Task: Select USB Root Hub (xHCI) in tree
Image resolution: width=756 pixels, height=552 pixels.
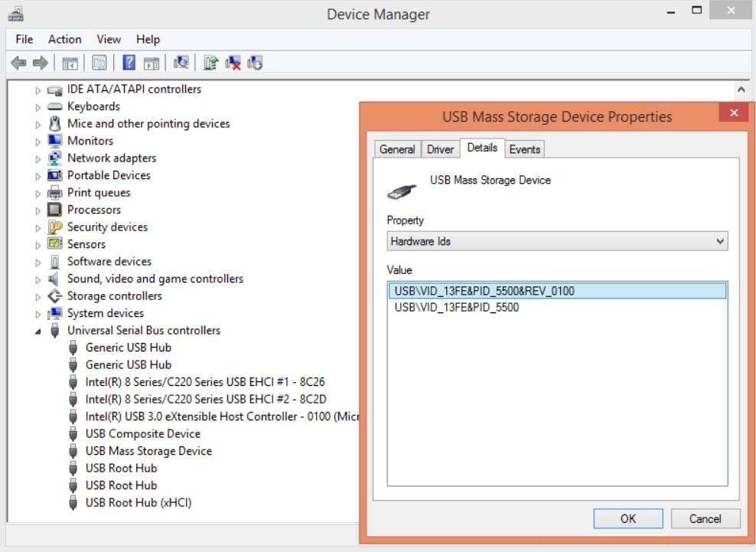Action: 138,502
